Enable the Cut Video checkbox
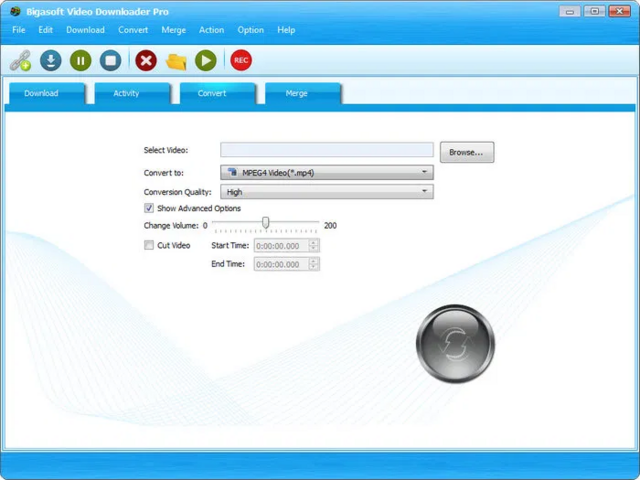The width and height of the screenshot is (640, 480). coord(149,245)
